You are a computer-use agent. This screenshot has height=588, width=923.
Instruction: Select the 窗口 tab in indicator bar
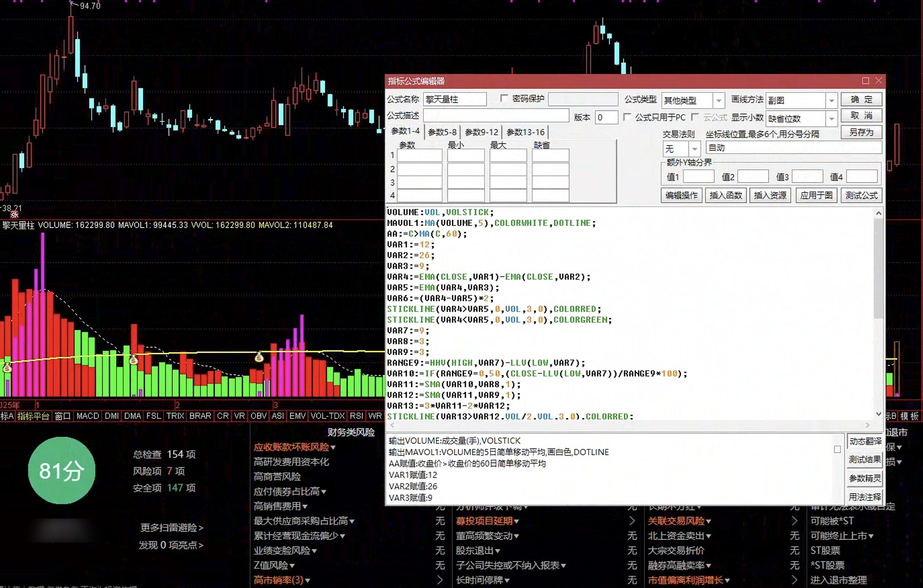pyautogui.click(x=63, y=416)
